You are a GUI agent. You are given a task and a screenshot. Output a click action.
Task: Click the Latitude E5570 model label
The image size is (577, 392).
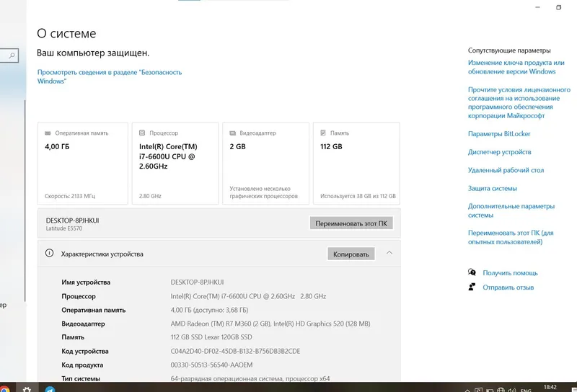(x=64, y=228)
